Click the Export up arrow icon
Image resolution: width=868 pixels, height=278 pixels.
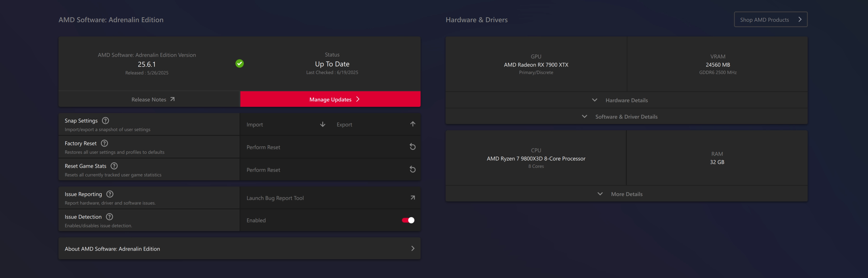[x=413, y=124]
